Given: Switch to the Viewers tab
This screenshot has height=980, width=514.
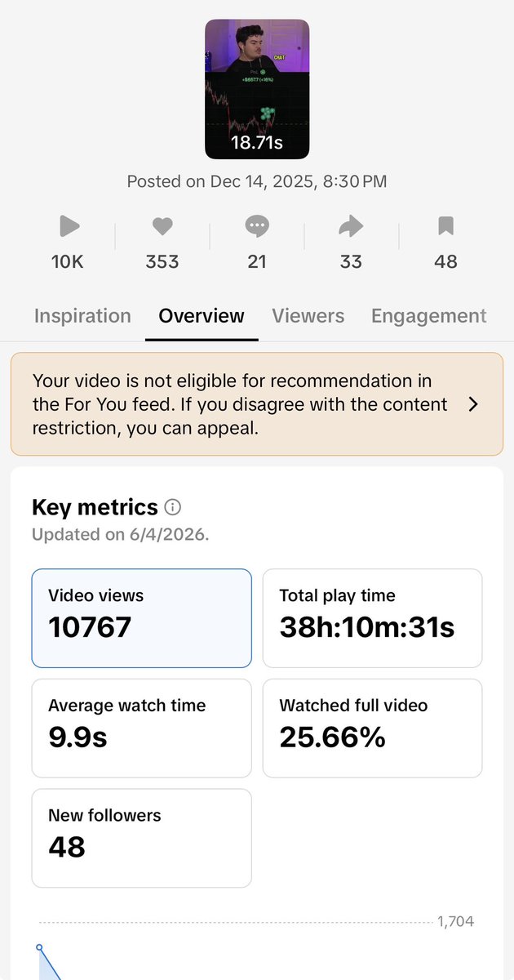Looking at the screenshot, I should pyautogui.click(x=308, y=316).
